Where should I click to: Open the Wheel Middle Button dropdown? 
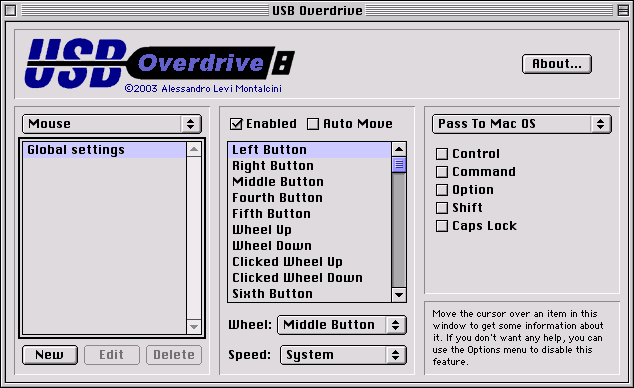click(x=342, y=325)
